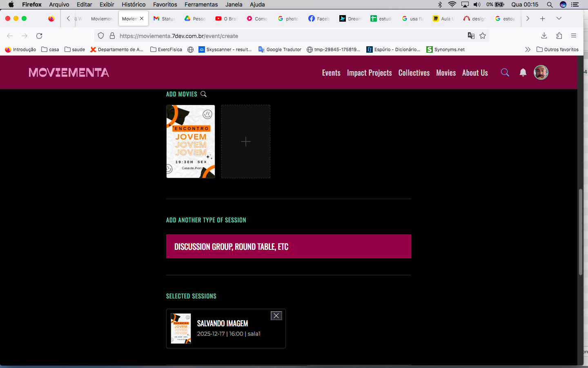Click the page translate icon in the address bar

pos(471,36)
